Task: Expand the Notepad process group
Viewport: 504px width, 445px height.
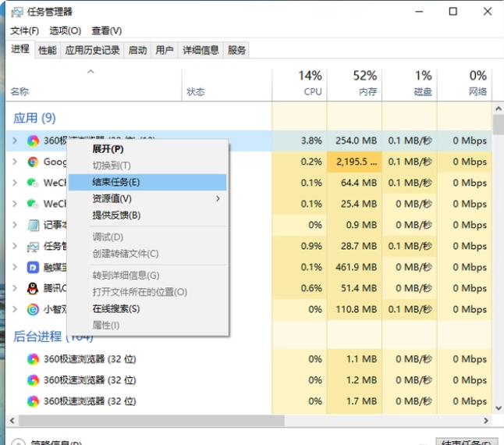Action: [15, 225]
